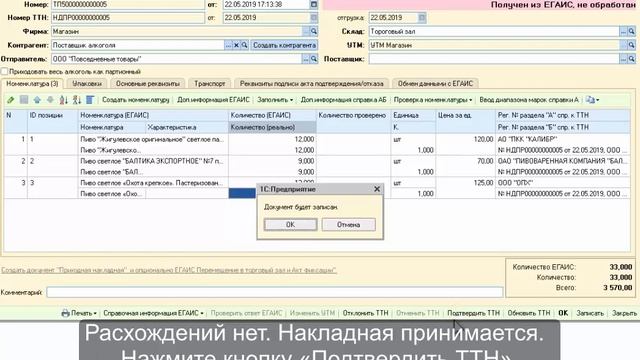Click the Закрыть button
This screenshot has height=360, width=640.
tap(624, 313)
